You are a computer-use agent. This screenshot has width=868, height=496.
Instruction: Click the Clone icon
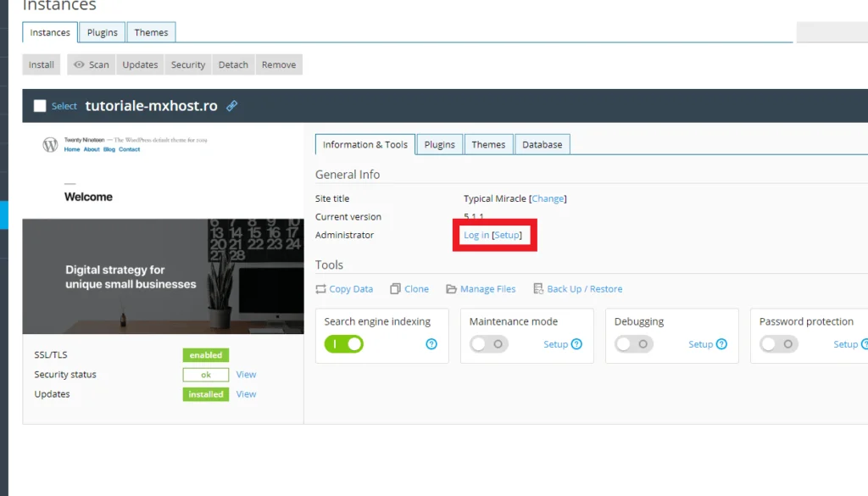point(395,289)
